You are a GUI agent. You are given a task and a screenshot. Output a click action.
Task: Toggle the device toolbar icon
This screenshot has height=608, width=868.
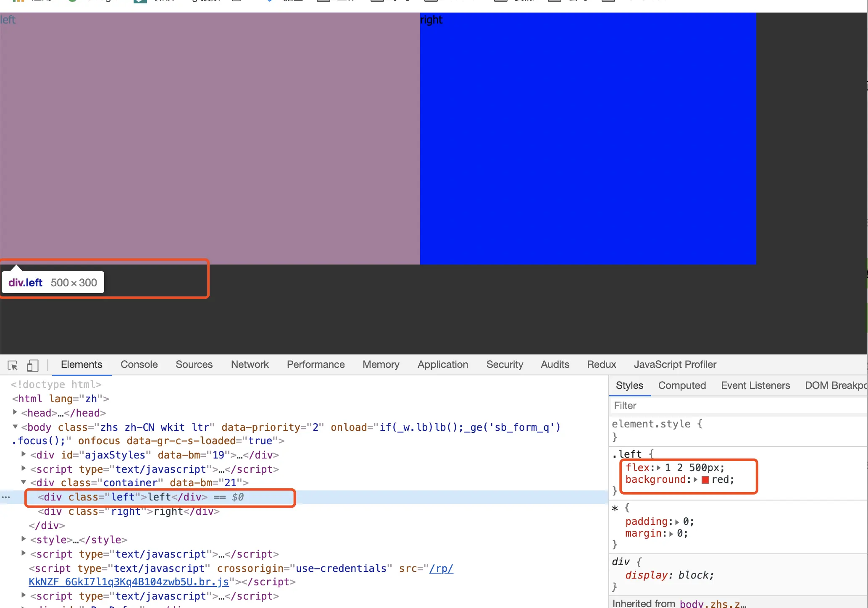tap(32, 365)
